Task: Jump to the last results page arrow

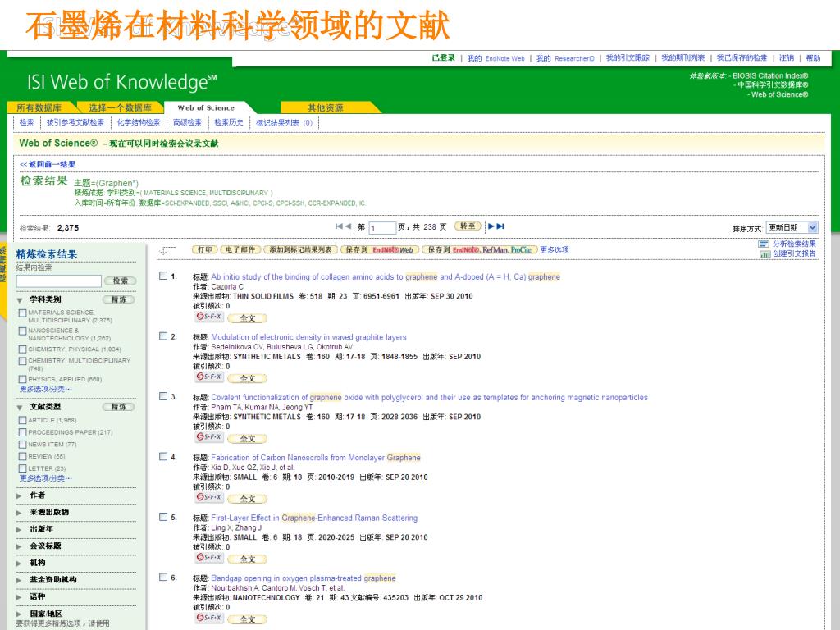Action: (x=500, y=226)
